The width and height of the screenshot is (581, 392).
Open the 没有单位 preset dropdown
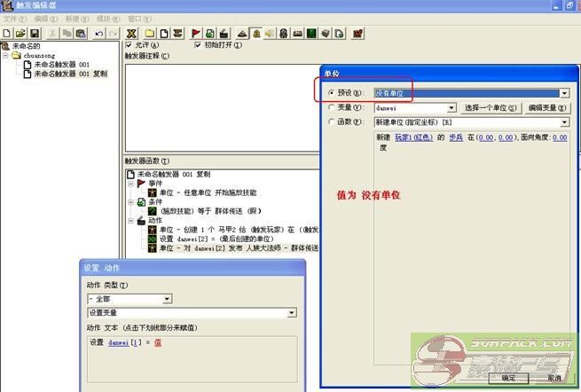[x=564, y=92]
